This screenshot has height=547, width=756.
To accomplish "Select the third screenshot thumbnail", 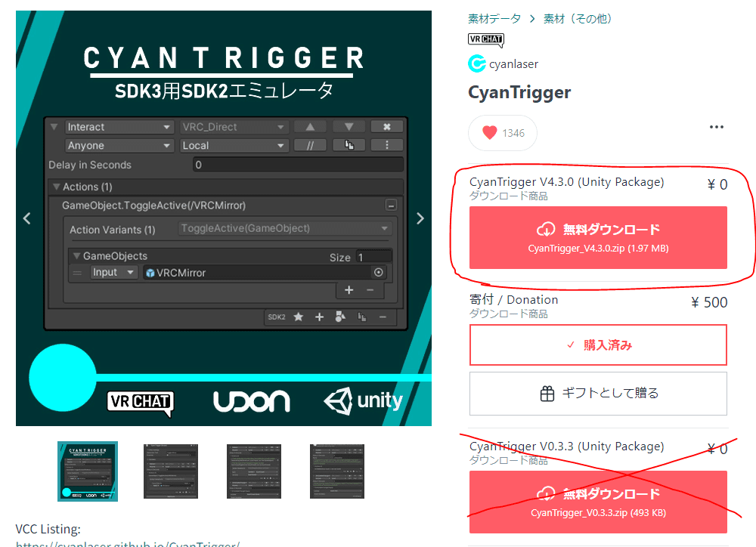I will (253, 471).
